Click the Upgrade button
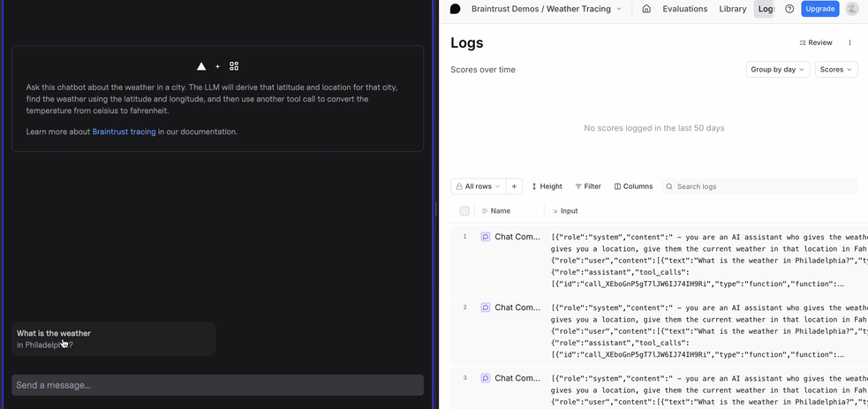The width and height of the screenshot is (868, 409). (819, 9)
